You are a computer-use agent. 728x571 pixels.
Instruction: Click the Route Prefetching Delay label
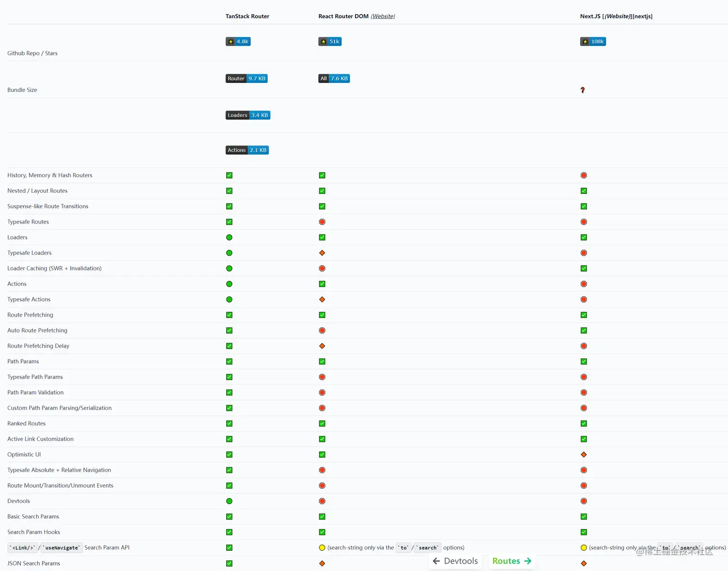[x=39, y=346]
